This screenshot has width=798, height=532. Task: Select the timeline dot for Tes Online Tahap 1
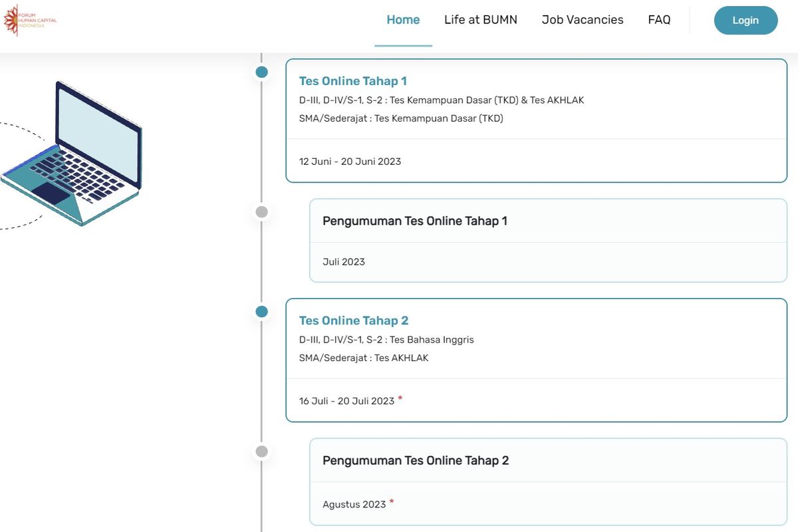pyautogui.click(x=262, y=72)
